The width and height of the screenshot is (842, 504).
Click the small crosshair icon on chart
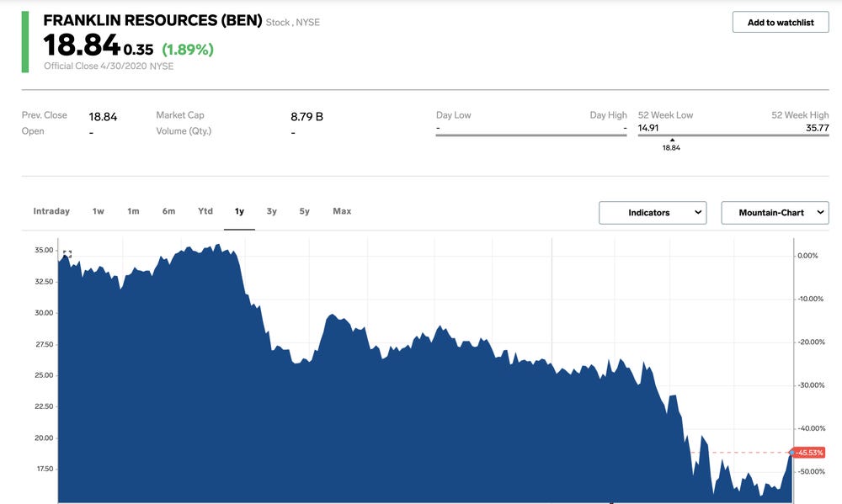67,254
